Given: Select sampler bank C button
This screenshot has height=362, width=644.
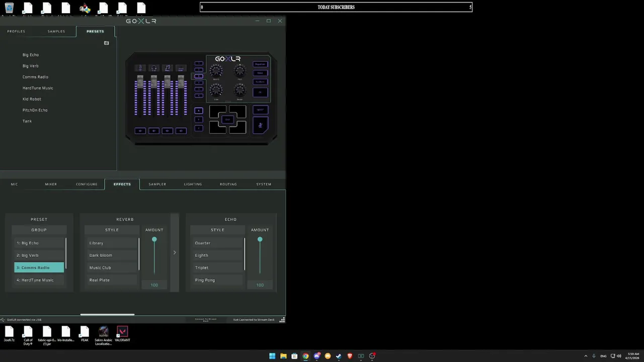Looking at the screenshot, I should 199,128.
